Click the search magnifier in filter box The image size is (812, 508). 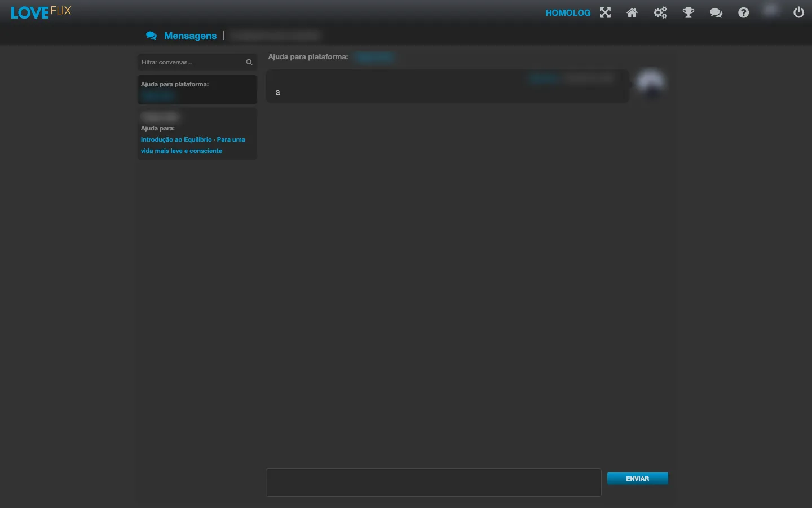[x=249, y=62]
